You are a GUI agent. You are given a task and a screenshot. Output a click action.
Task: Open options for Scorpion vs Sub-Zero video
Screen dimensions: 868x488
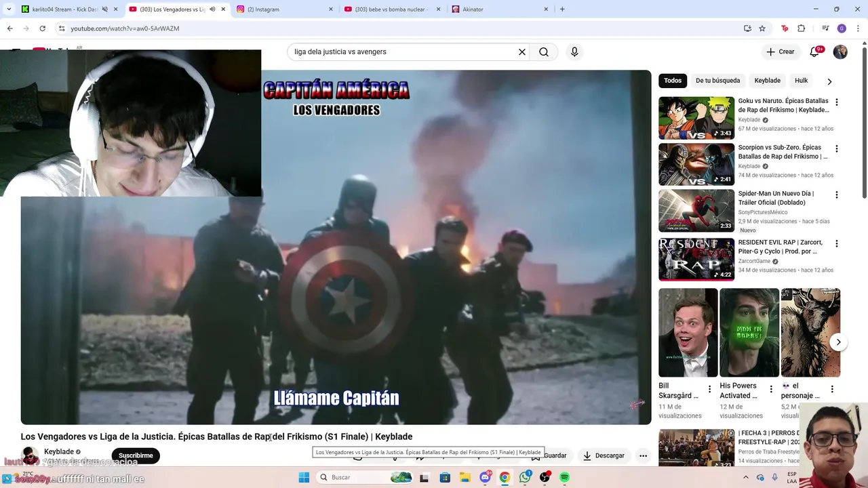point(836,148)
